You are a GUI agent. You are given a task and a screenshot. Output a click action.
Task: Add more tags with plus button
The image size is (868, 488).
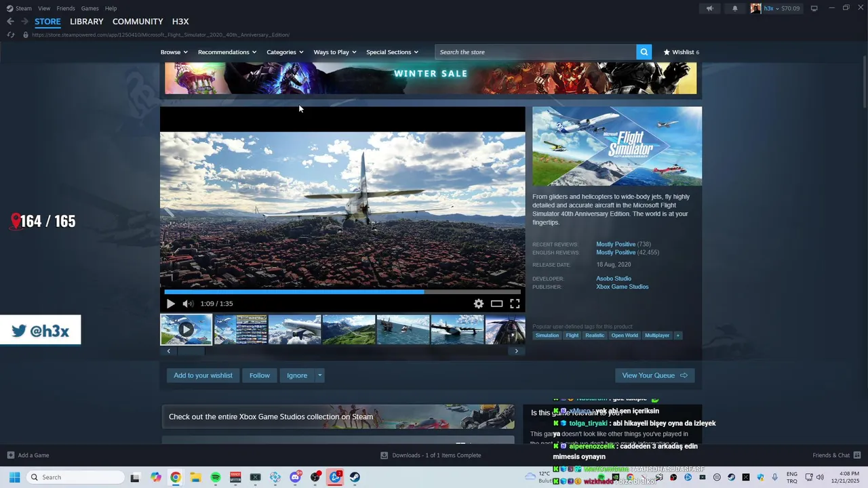[677, 335]
